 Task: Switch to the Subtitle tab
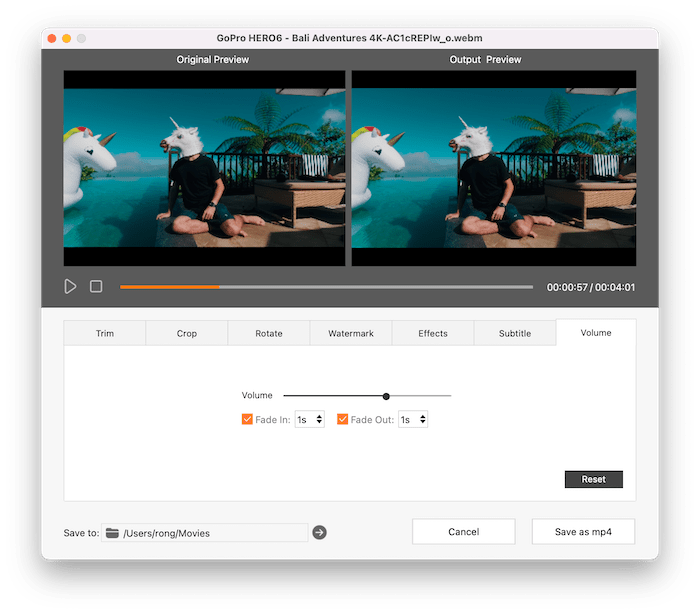coord(515,333)
